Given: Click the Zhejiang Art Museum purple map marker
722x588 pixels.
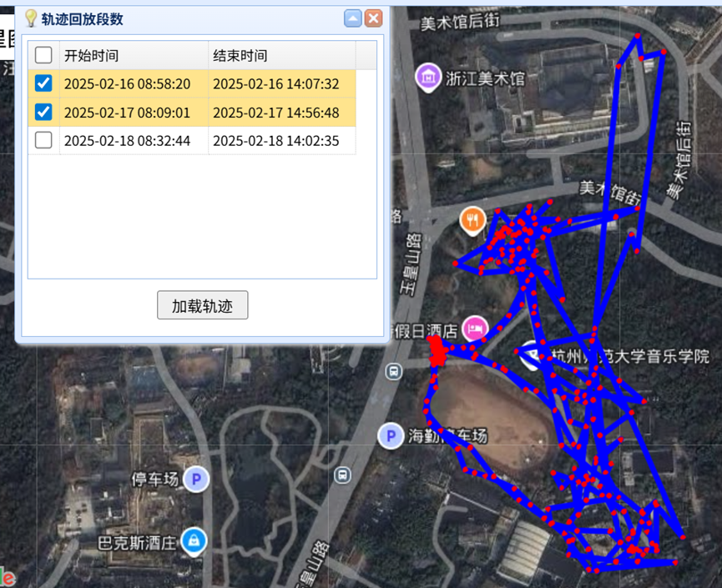Looking at the screenshot, I should click(x=428, y=77).
